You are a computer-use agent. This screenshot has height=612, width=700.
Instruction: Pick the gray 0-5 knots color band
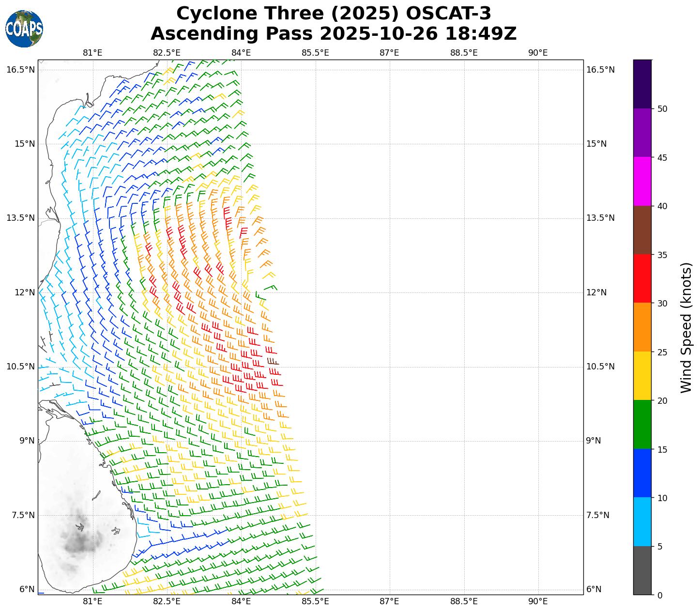point(642,570)
